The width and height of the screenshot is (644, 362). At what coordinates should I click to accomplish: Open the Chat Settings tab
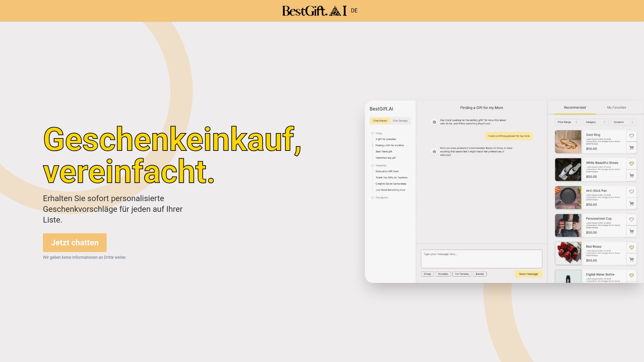(x=400, y=121)
